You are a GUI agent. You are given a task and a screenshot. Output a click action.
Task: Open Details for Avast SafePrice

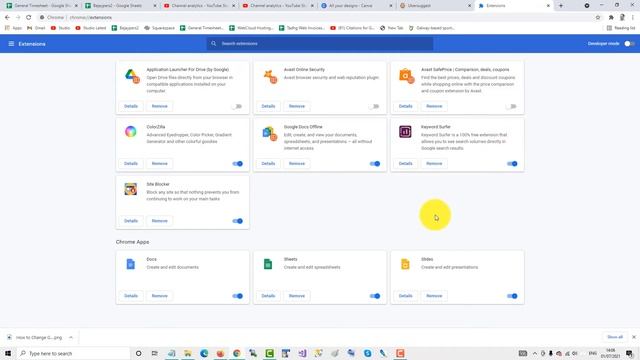point(405,106)
